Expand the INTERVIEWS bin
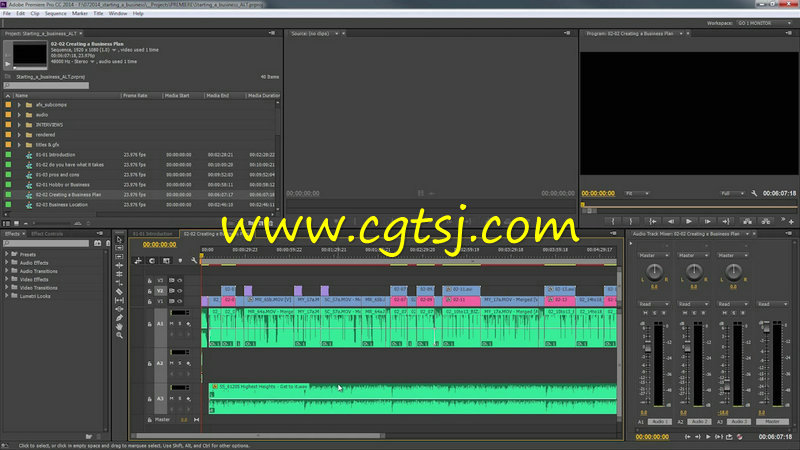The width and height of the screenshot is (800, 450). click(x=19, y=125)
